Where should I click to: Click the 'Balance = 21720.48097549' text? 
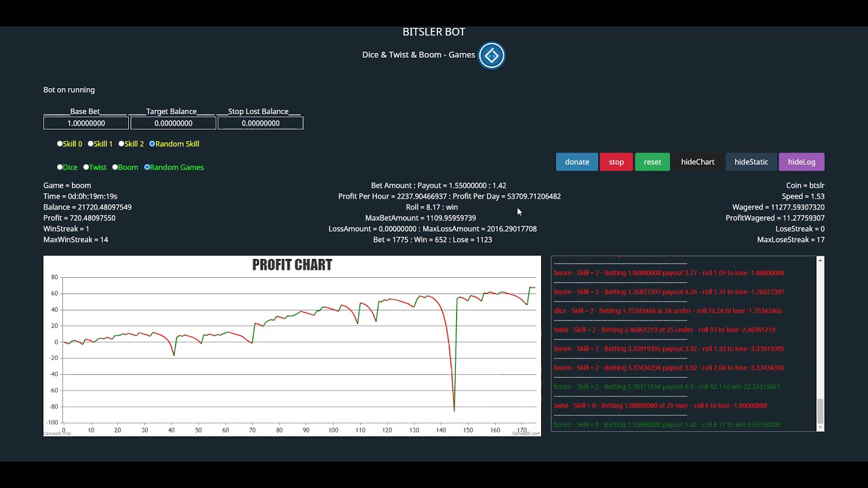click(87, 207)
